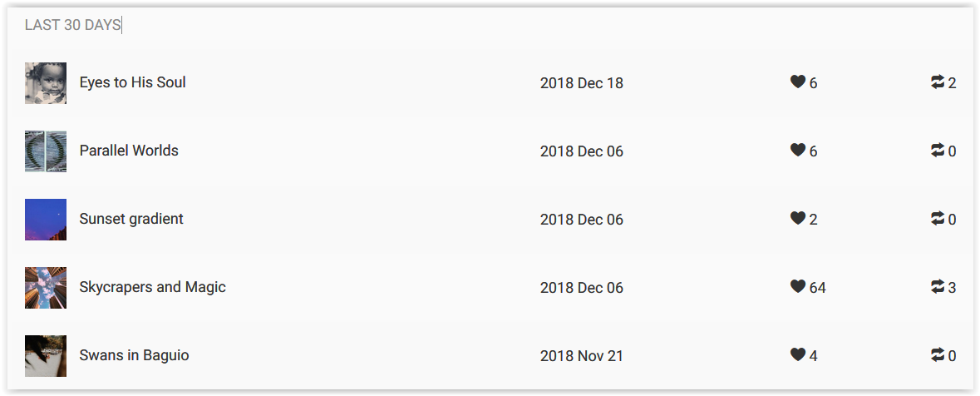The image size is (980, 396).
Task: Click the heart icon for Parallel Worlds
Action: pyautogui.click(x=797, y=150)
